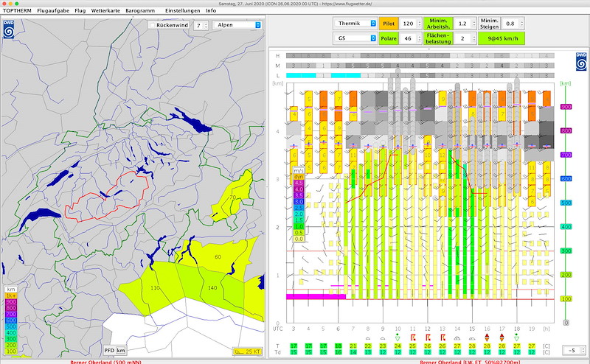Click the dew point value 14 at 7 UTC
The height and width of the screenshot is (364, 590).
tap(353, 352)
